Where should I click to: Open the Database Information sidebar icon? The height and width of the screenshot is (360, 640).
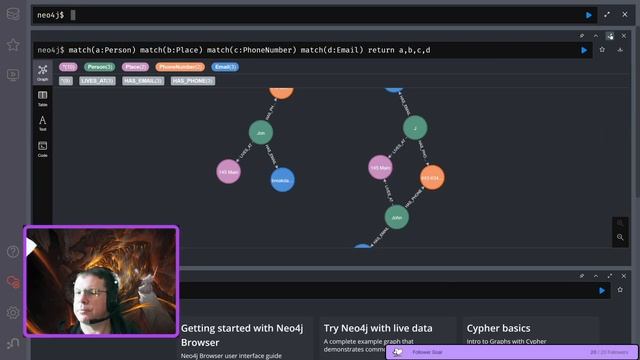pyautogui.click(x=13, y=14)
